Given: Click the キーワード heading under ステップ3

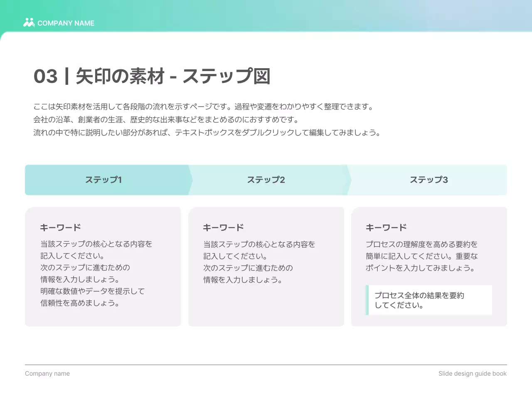Looking at the screenshot, I should click(386, 227).
